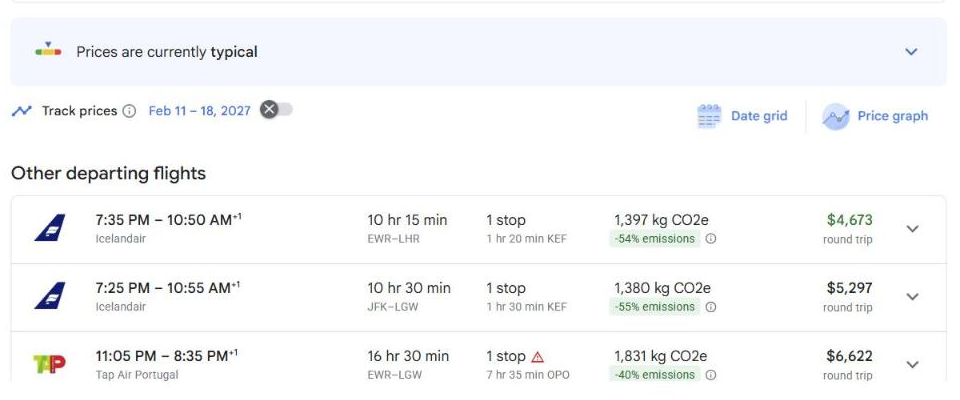Toggle the Track prices switch
The image size is (960, 400).
[x=277, y=110]
